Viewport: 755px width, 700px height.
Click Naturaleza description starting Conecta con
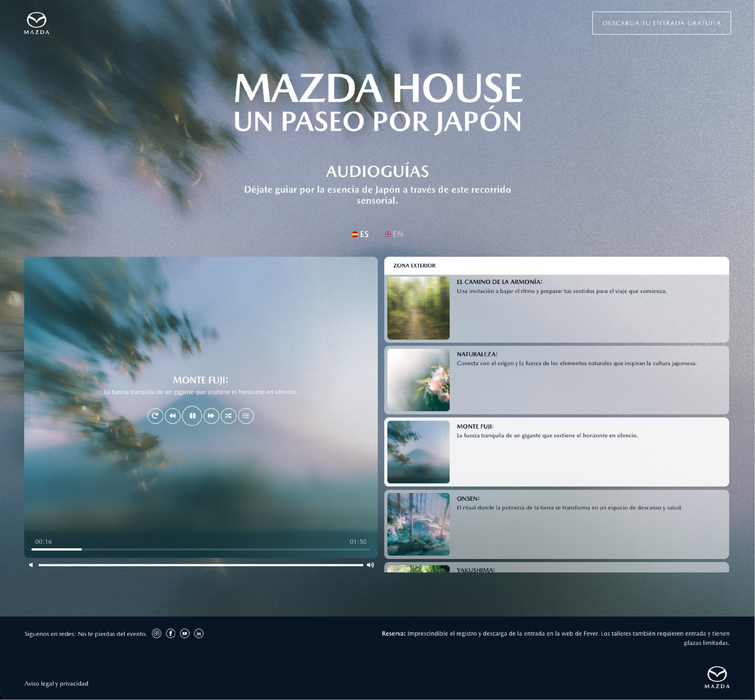577,363
